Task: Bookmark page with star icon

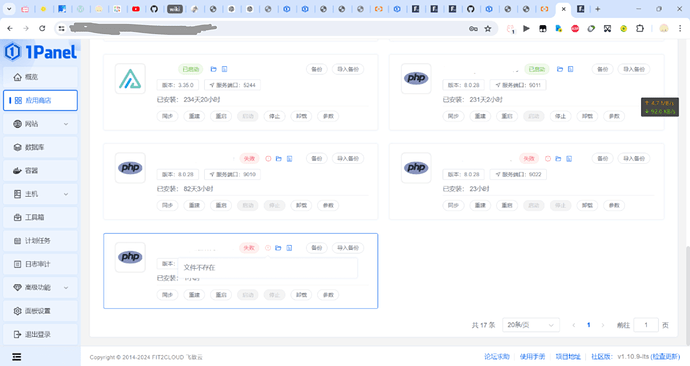Action: [x=488, y=29]
